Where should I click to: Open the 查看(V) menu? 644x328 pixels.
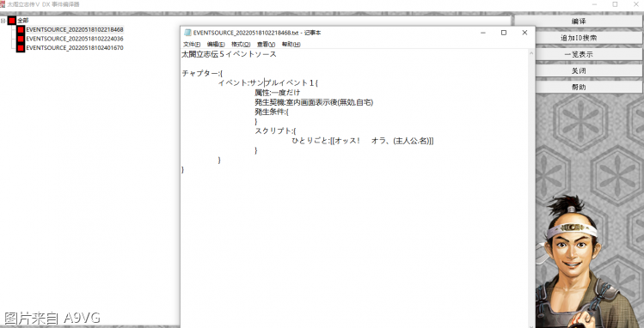tap(266, 45)
